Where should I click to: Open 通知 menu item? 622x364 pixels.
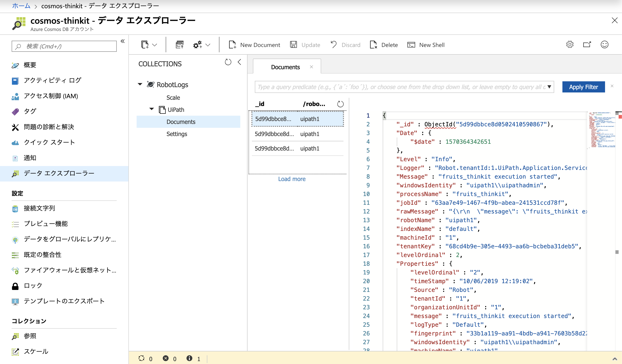(x=64, y=158)
